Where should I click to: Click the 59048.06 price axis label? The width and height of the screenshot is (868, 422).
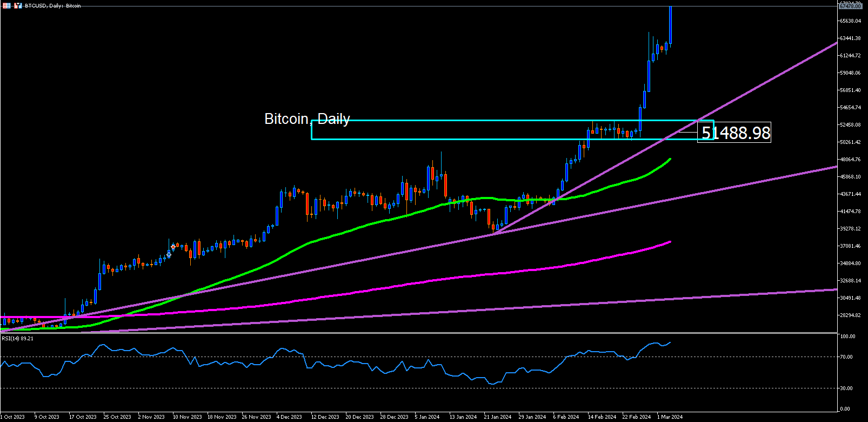(x=850, y=73)
